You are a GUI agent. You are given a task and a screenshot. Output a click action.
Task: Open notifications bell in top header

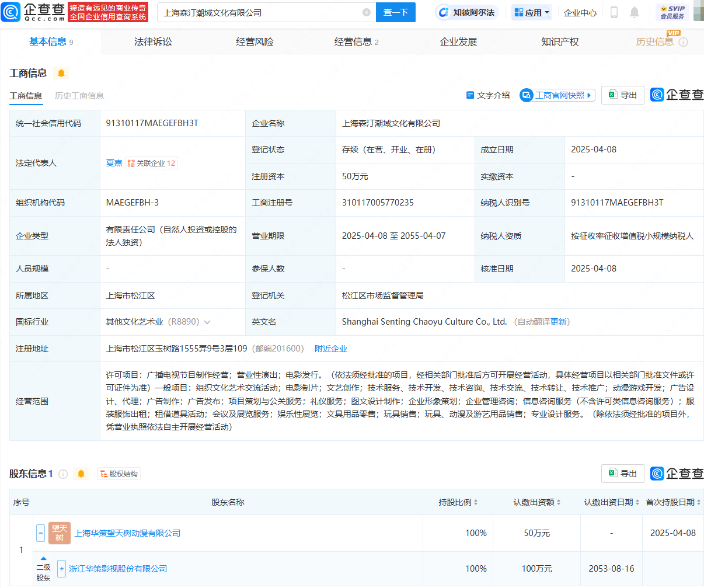(635, 12)
